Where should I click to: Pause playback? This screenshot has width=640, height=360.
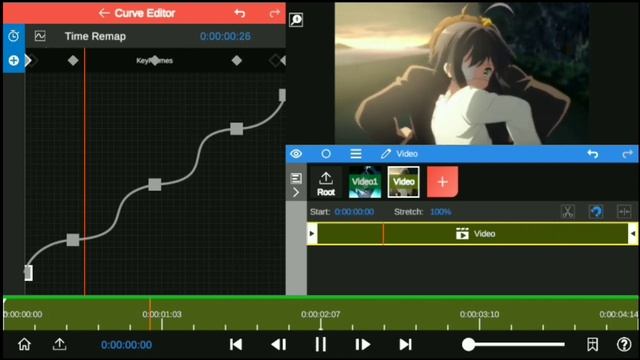(321, 344)
